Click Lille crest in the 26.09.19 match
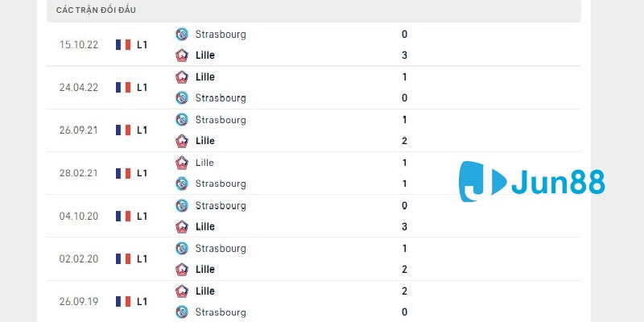Image resolution: width=644 pixels, height=322 pixels. coord(182,291)
